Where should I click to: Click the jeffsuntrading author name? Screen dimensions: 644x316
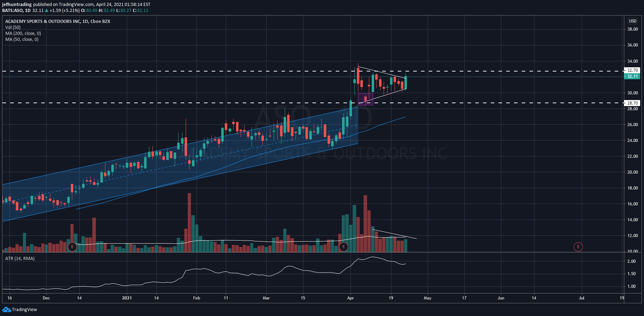[17, 5]
